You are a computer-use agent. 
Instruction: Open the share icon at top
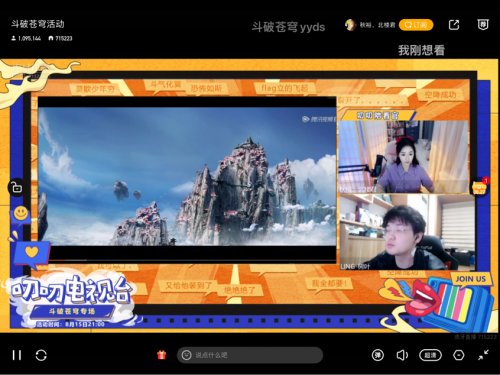tap(454, 25)
